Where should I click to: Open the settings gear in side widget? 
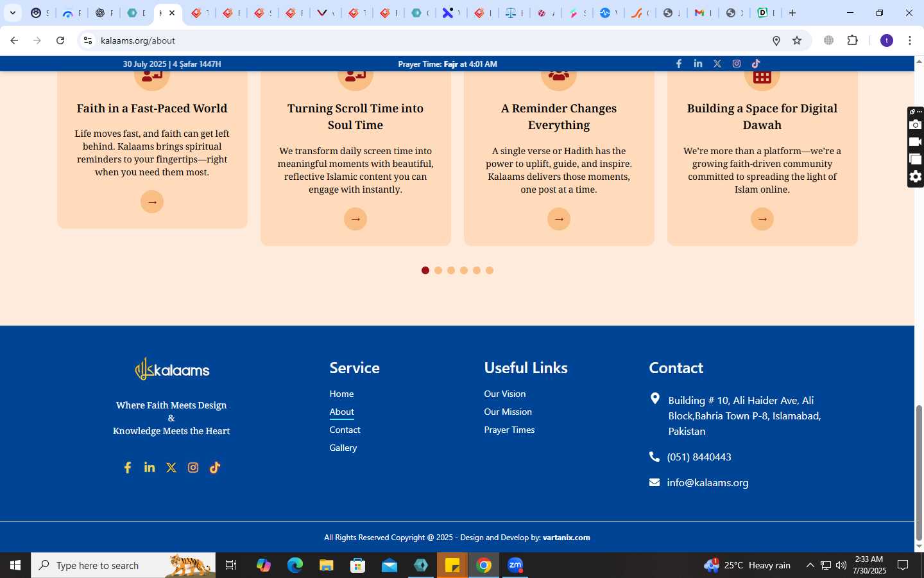[916, 177]
